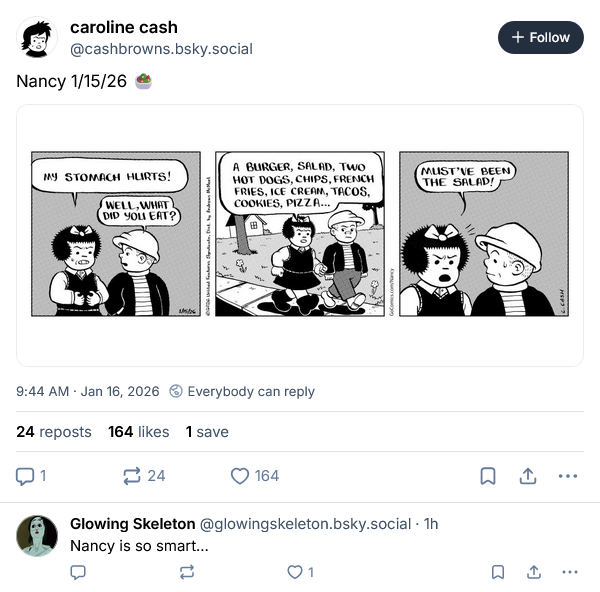Open caroline cash's avatar
This screenshot has width=600, height=592.
(37, 37)
